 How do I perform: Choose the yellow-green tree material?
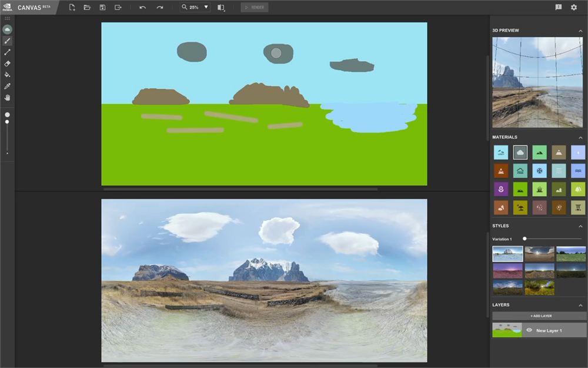tap(578, 189)
